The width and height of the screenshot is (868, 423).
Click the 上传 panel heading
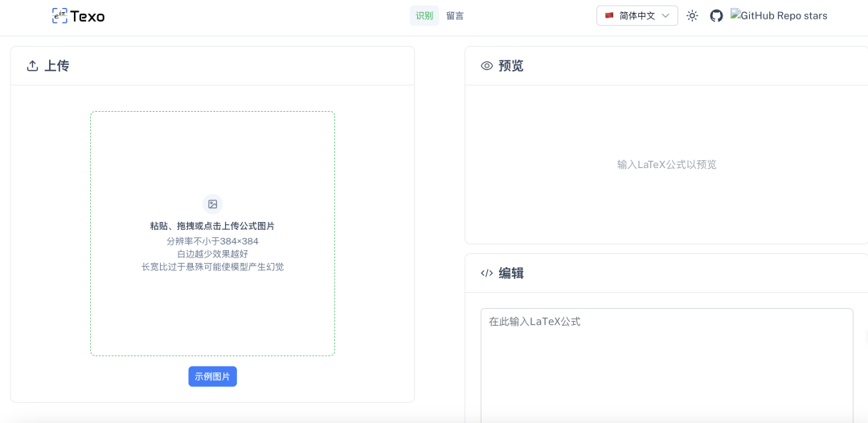[56, 66]
